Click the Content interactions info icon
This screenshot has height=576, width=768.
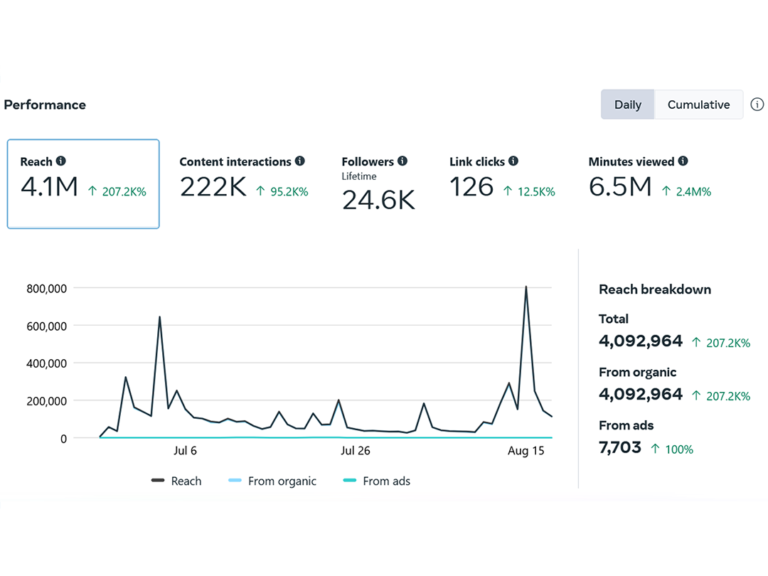(x=300, y=161)
